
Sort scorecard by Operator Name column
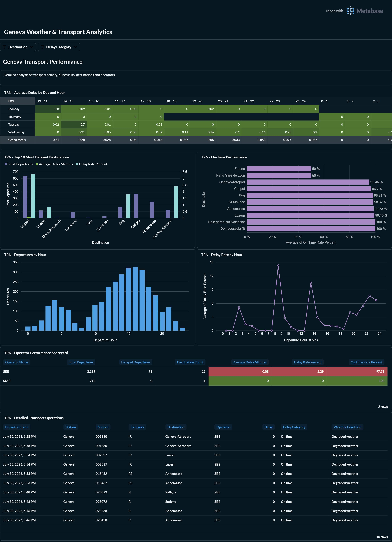(x=16, y=362)
